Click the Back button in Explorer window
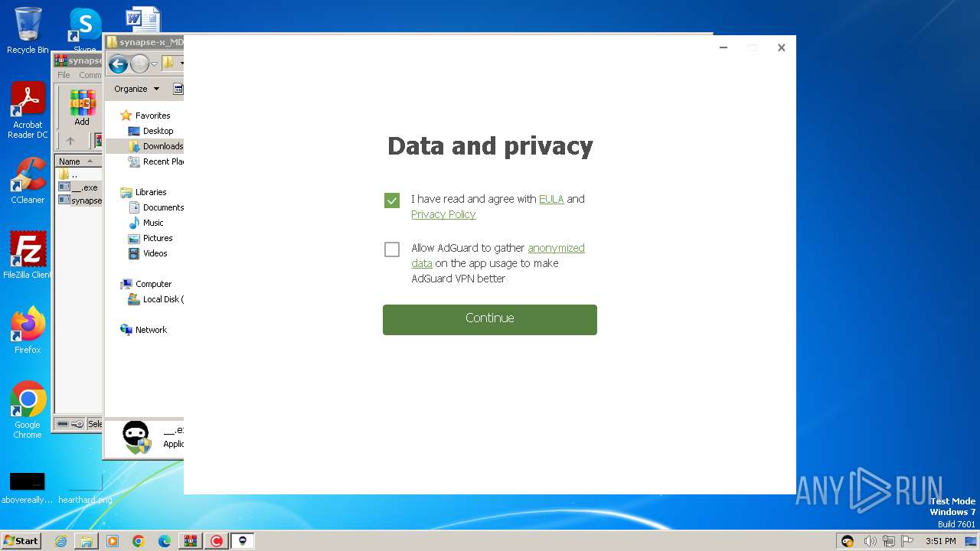The width and height of the screenshot is (980, 551). click(118, 64)
